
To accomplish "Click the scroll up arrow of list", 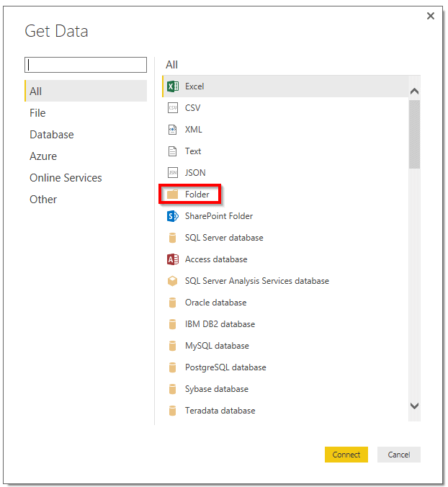I will (414, 91).
